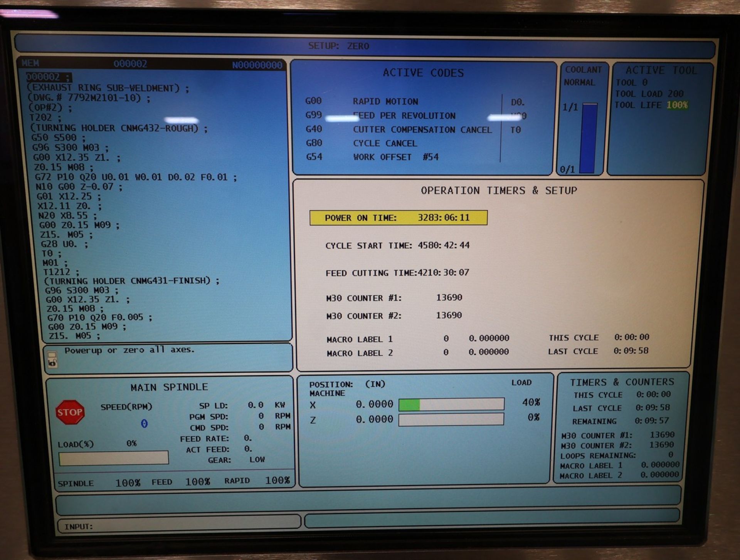Click the X axis load bar

point(451,404)
